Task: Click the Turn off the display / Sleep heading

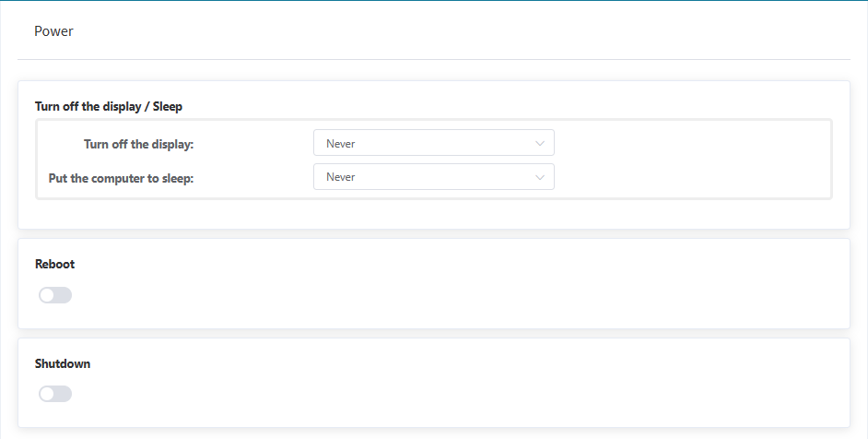Action: [x=109, y=106]
